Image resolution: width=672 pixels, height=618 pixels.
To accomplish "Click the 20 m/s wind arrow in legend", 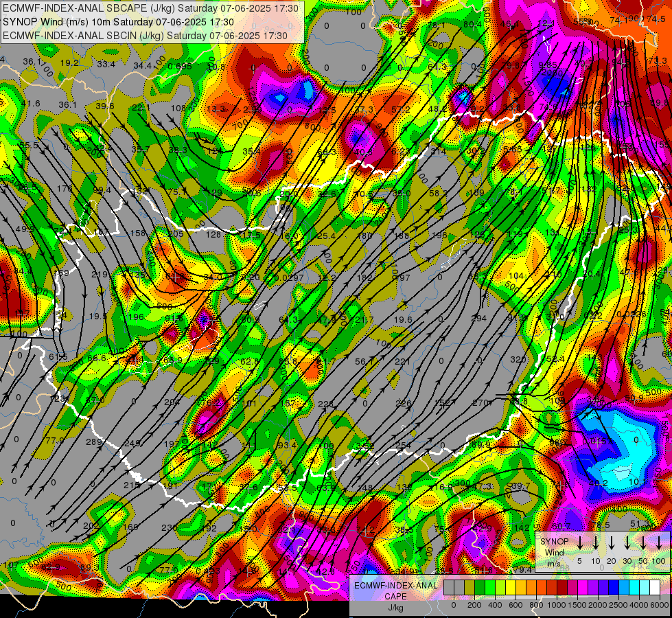I will tap(612, 542).
